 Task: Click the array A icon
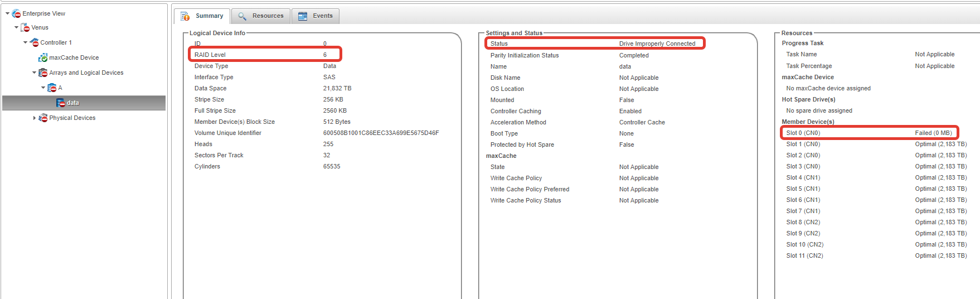(x=52, y=88)
